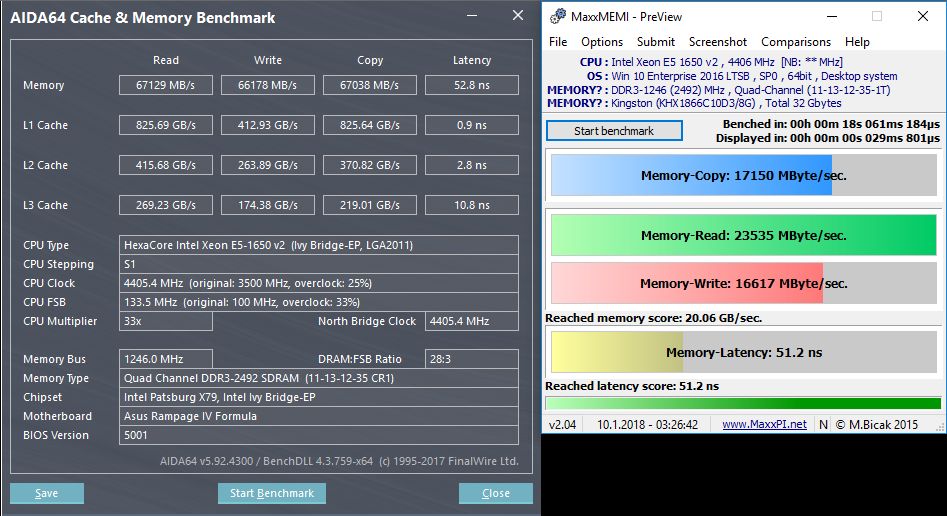Click Chipset field Intel Patsburg X79
This screenshot has width=947, height=516.
point(319,397)
